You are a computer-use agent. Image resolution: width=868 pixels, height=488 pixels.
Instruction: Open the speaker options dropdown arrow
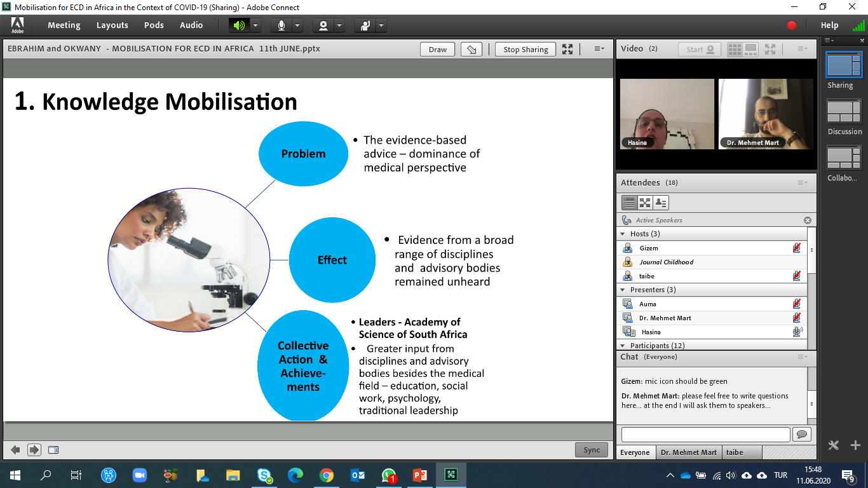click(x=255, y=25)
